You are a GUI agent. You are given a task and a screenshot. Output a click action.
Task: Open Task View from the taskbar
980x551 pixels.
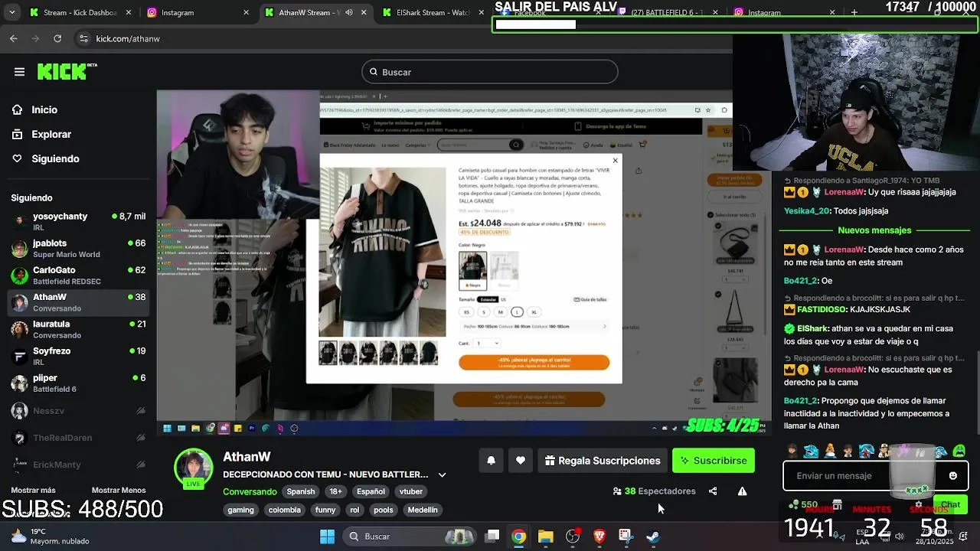pyautogui.click(x=493, y=536)
